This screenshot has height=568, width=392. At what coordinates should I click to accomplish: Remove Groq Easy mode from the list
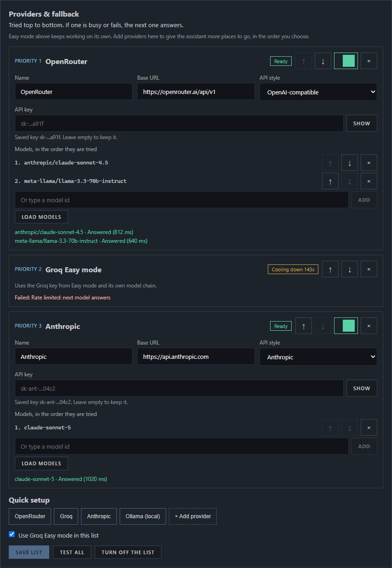tap(369, 269)
